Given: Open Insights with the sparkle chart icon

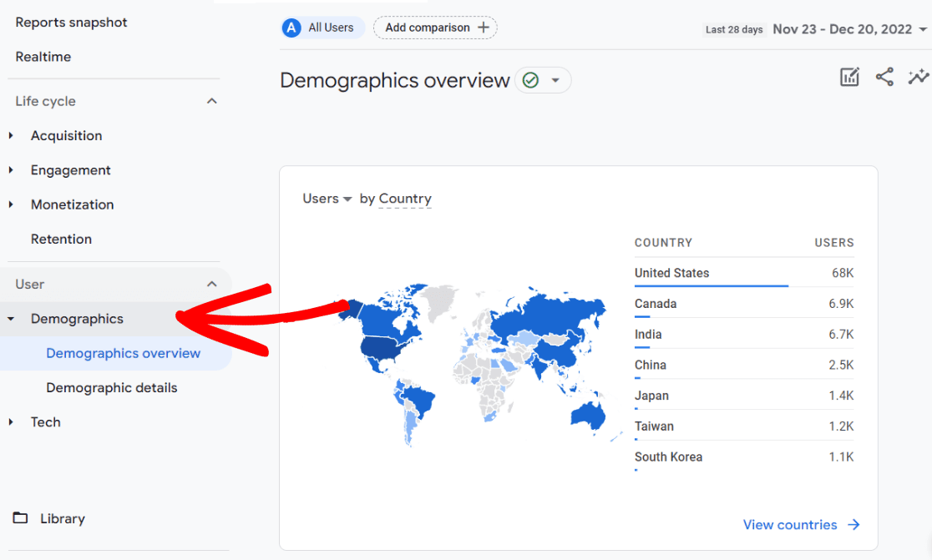Looking at the screenshot, I should pyautogui.click(x=919, y=76).
